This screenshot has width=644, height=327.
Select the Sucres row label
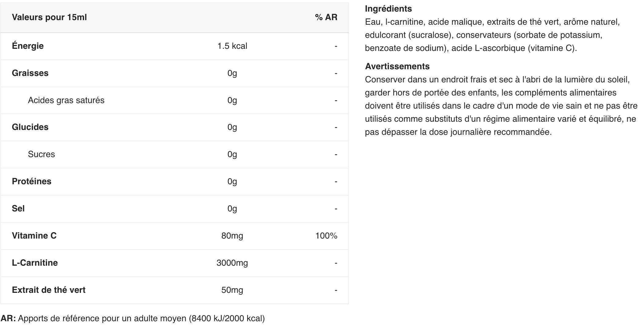click(x=42, y=154)
